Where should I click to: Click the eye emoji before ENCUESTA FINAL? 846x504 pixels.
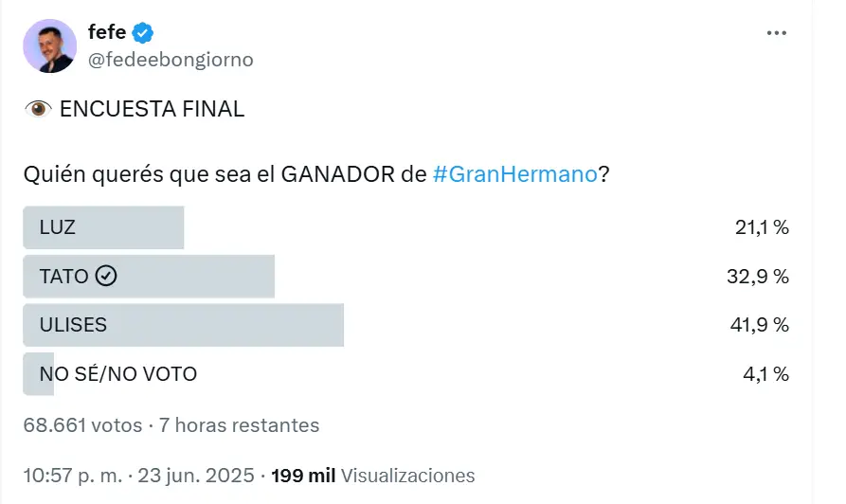click(38, 109)
